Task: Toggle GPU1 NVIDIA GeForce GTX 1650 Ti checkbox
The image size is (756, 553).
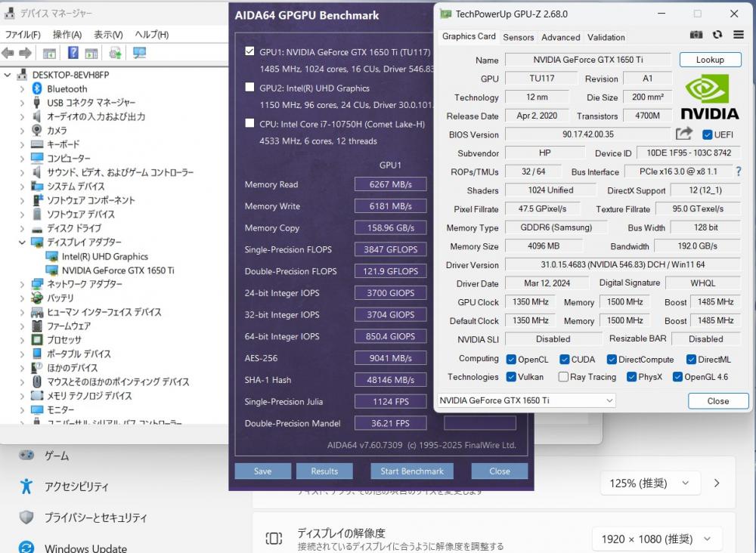Action: point(249,51)
